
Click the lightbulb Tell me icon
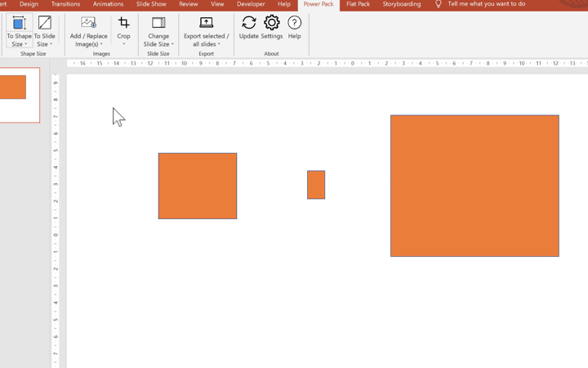(439, 4)
